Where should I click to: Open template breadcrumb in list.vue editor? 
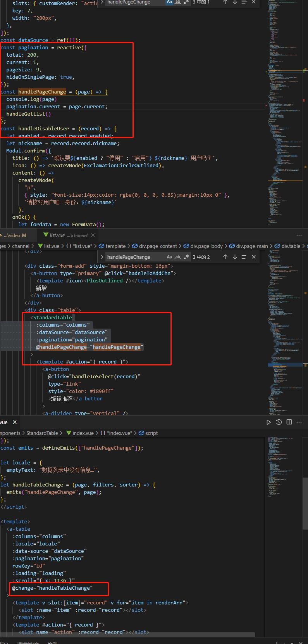pos(112,246)
